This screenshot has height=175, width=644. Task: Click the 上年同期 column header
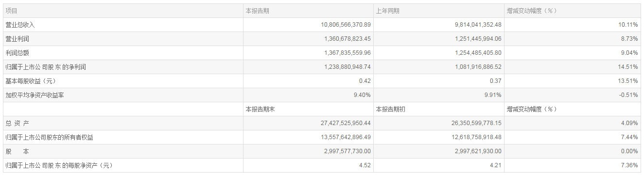pyautogui.click(x=387, y=11)
